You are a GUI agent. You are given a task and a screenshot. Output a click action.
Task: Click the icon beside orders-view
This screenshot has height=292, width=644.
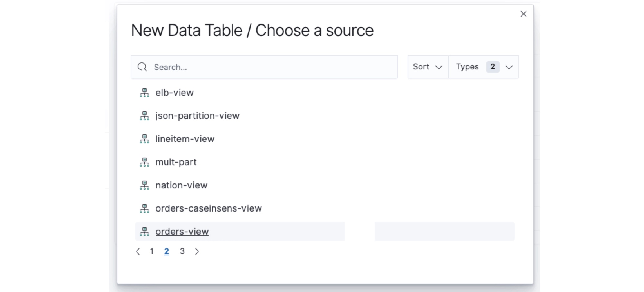[145, 232]
